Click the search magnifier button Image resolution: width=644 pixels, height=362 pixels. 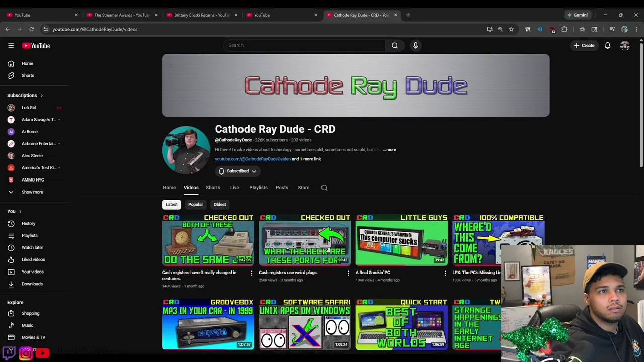[395, 45]
